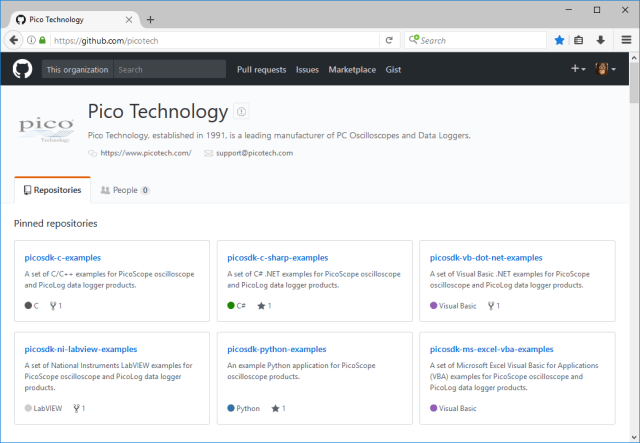Open Marketplace in the header
Screen dimensions: 640x443
(352, 69)
